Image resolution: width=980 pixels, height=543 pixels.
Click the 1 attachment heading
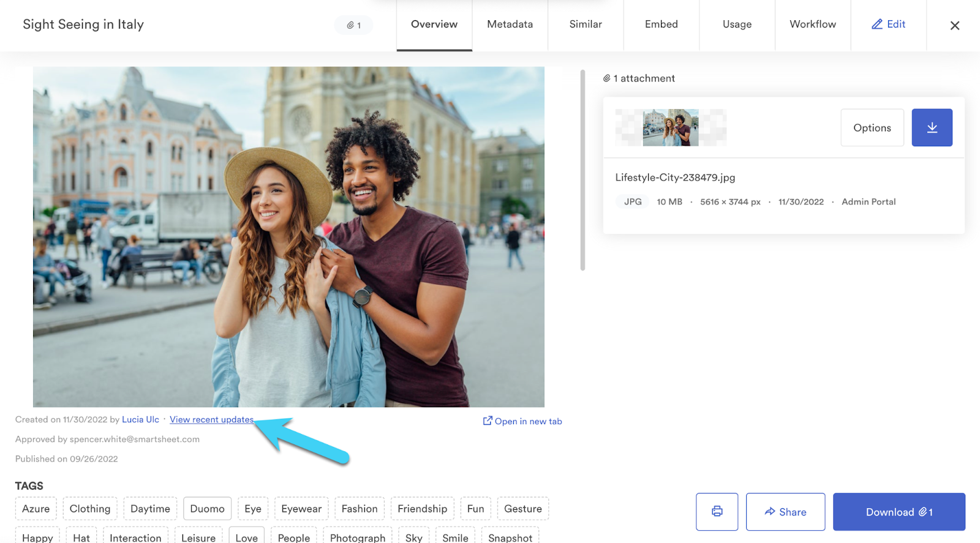pos(639,78)
